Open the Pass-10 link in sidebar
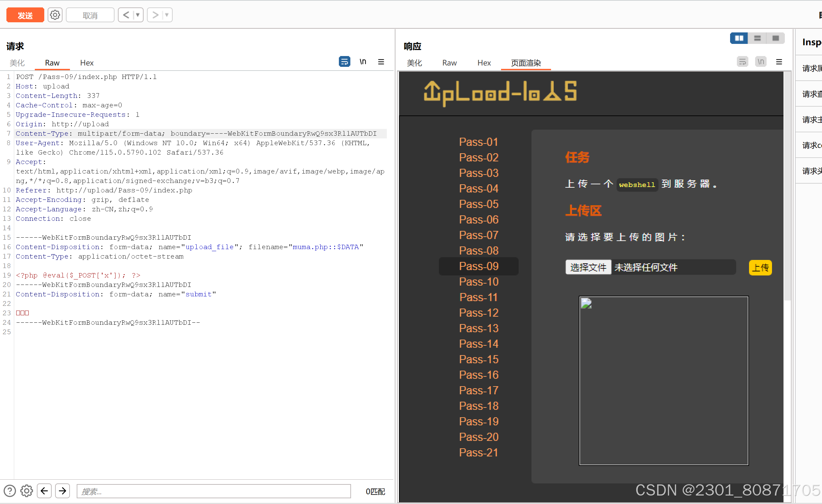 [x=478, y=282]
